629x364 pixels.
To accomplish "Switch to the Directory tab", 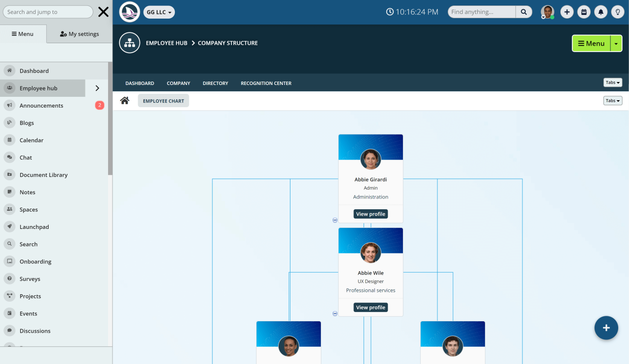I will [x=215, y=83].
